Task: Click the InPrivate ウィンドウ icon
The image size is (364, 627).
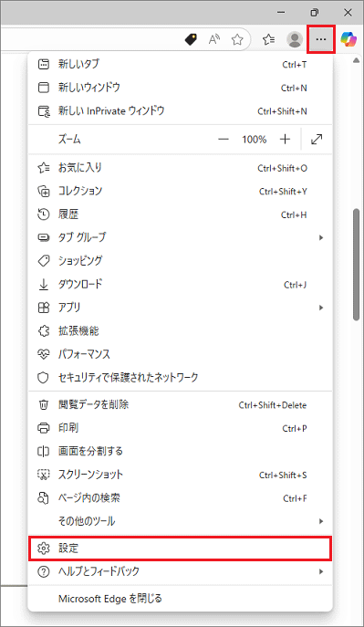Action: pos(43,110)
